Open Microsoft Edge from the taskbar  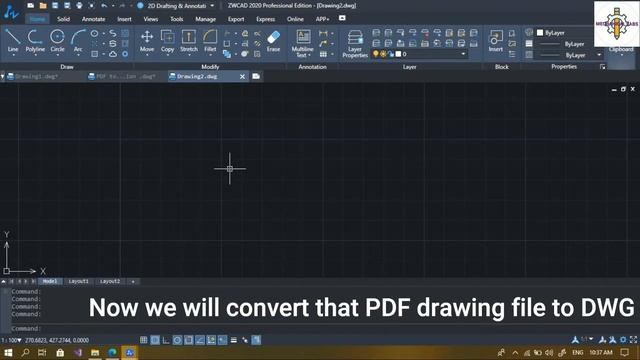tap(112, 352)
